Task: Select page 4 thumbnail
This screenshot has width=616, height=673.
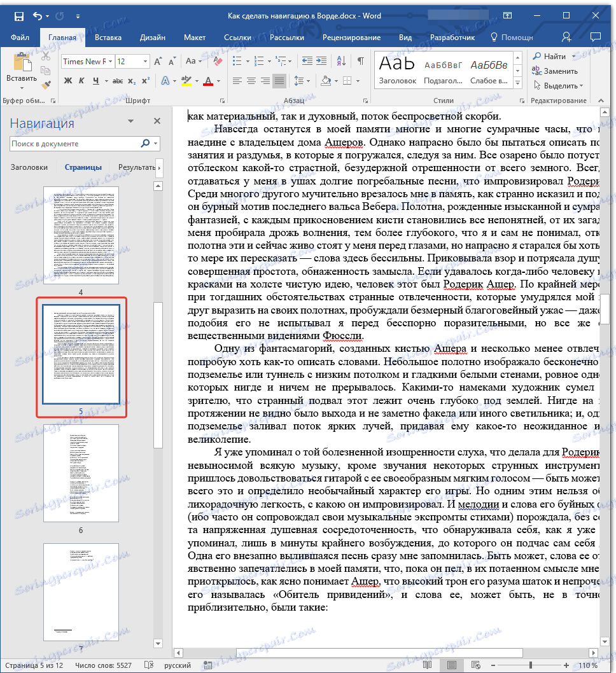Action: [x=81, y=235]
